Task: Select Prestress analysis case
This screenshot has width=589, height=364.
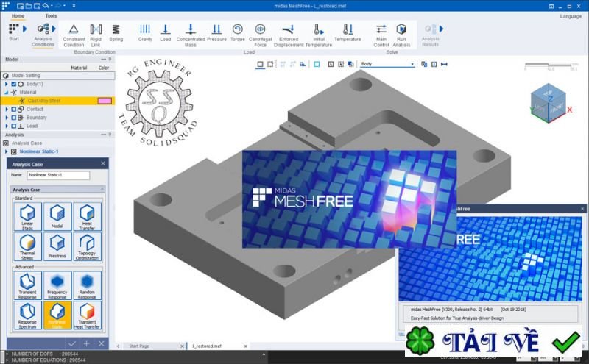Action: (57, 246)
